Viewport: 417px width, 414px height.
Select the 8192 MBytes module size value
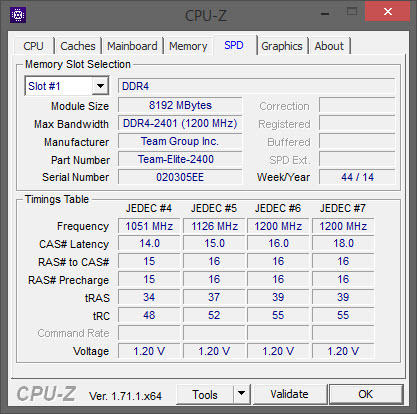click(180, 105)
